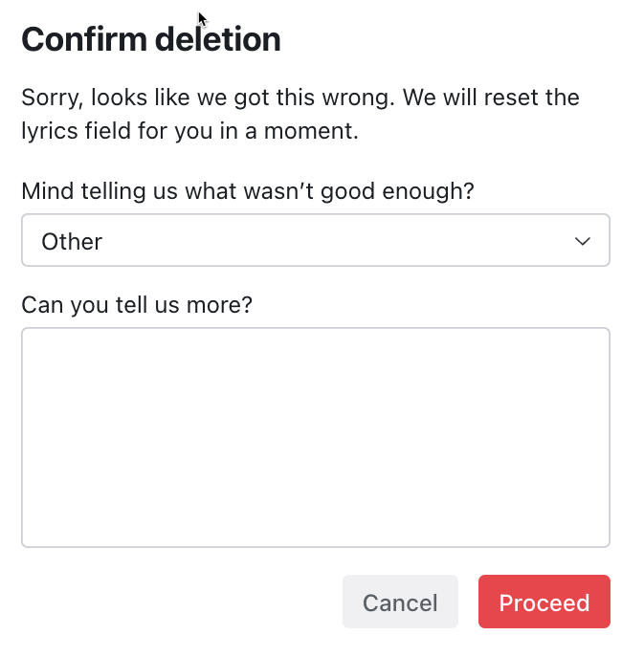Image resolution: width=644 pixels, height=657 pixels.
Task: Click inside the large multiline comment field
Action: click(315, 437)
